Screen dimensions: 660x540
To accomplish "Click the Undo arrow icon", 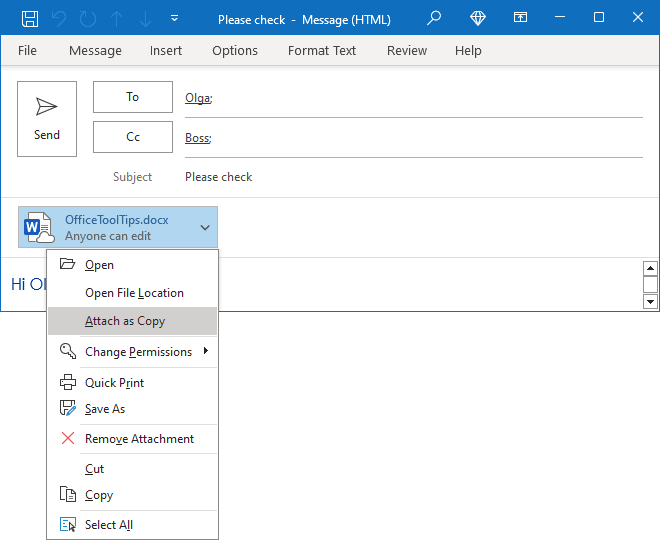I will tap(59, 19).
